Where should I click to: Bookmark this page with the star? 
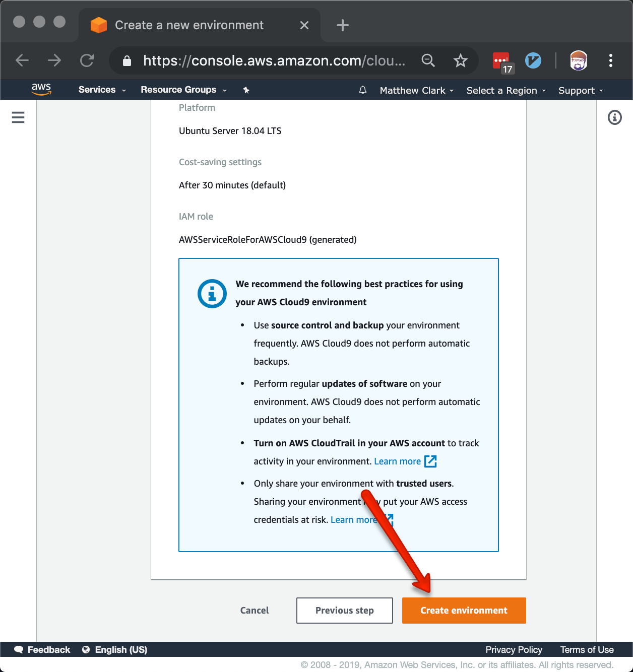[460, 60]
